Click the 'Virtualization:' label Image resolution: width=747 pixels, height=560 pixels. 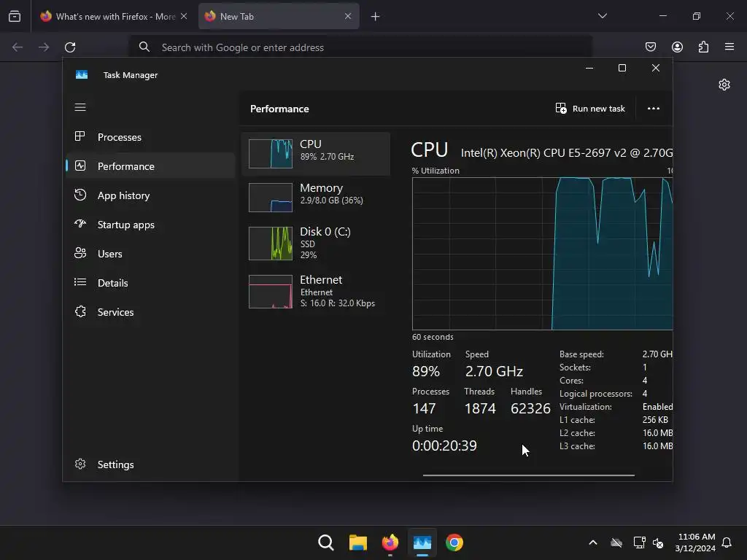click(585, 407)
